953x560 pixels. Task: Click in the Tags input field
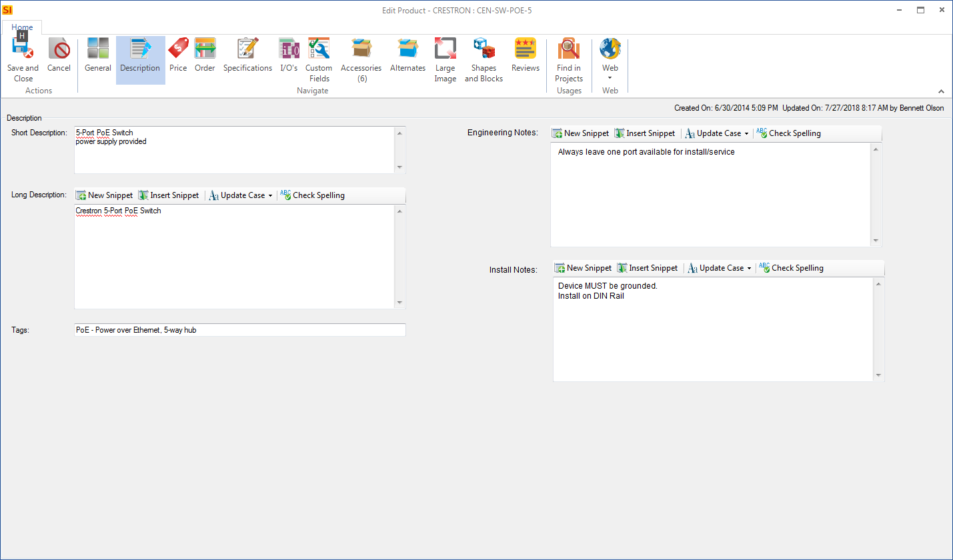tap(239, 330)
